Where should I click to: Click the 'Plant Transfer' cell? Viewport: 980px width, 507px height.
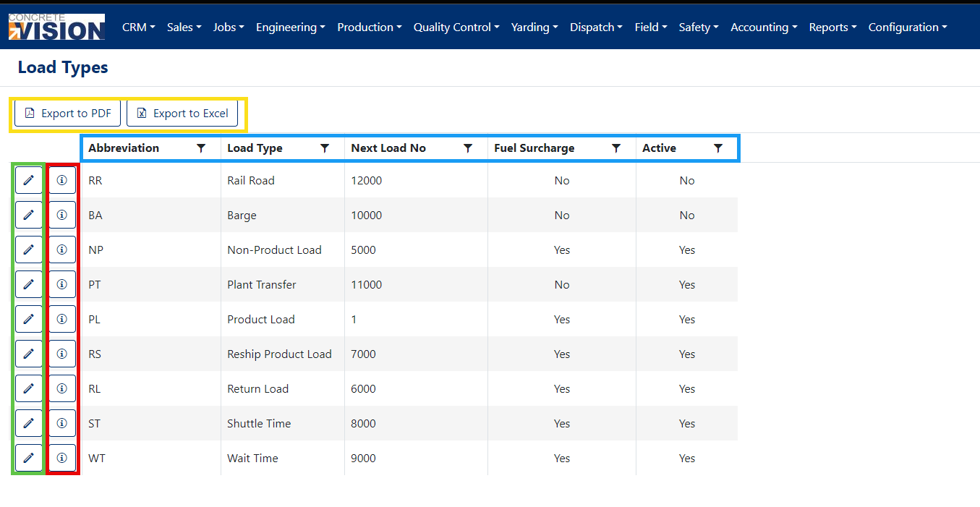coord(283,285)
